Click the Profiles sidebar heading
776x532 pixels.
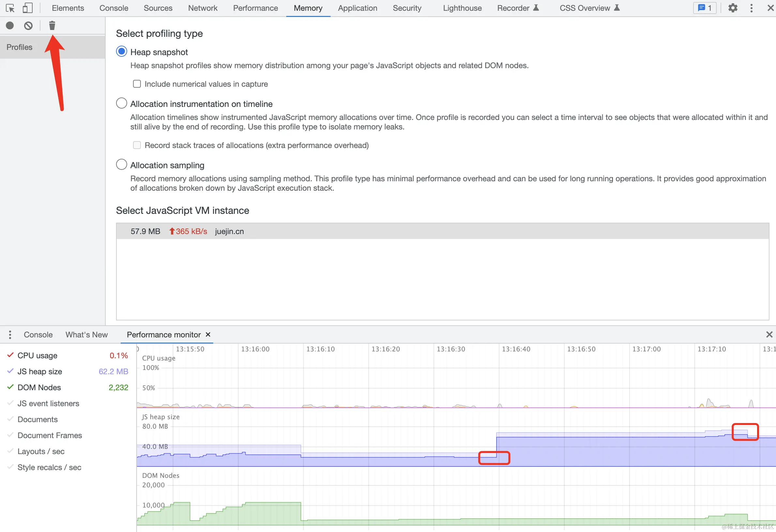pyautogui.click(x=19, y=47)
